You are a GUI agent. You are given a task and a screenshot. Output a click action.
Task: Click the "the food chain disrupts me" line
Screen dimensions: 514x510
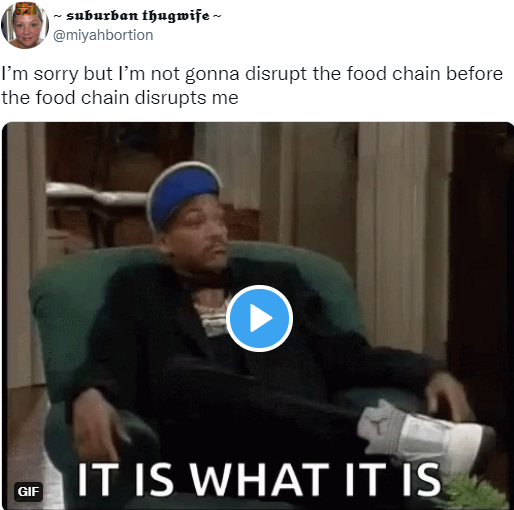[120, 98]
